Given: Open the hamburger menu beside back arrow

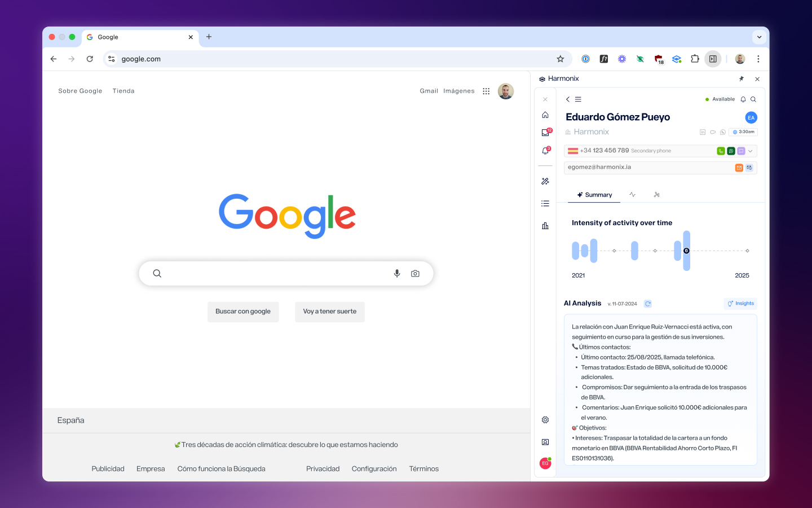Looking at the screenshot, I should [578, 99].
